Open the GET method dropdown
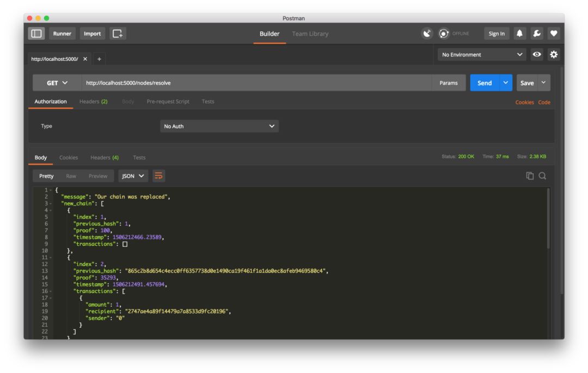The image size is (588, 373). [x=57, y=83]
